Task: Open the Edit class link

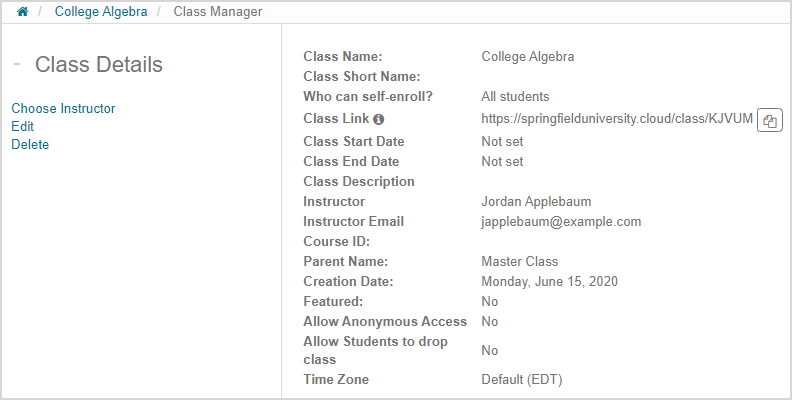Action: [x=22, y=127]
